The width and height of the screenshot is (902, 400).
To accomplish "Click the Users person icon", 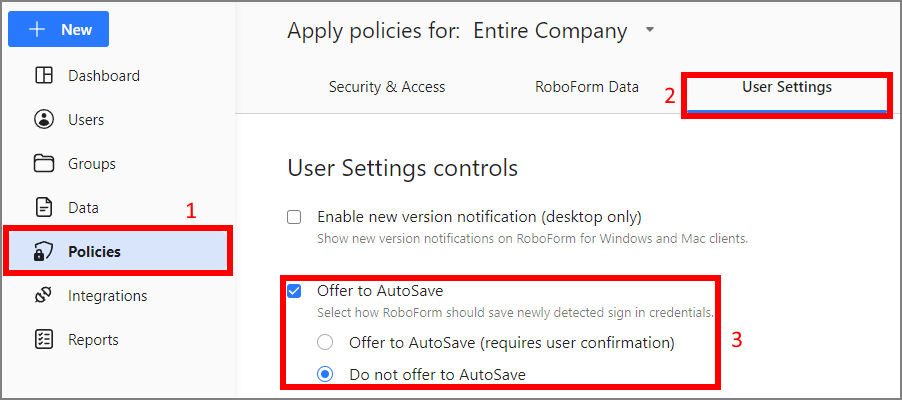I will [43, 120].
